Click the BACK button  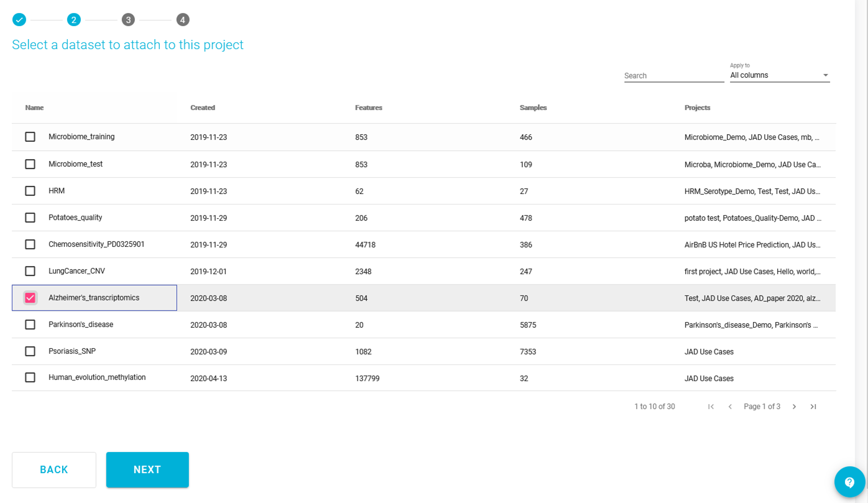[x=54, y=469]
